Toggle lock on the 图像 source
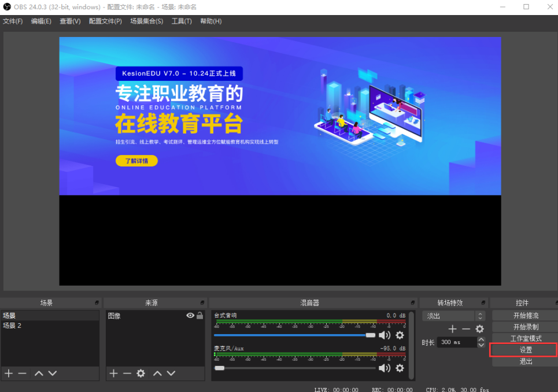The width and height of the screenshot is (558, 392). point(199,316)
